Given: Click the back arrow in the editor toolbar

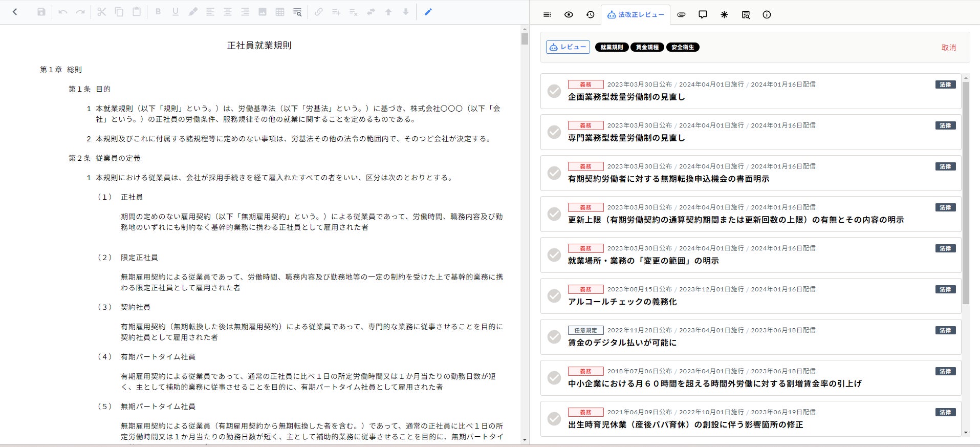Looking at the screenshot, I should tap(15, 12).
